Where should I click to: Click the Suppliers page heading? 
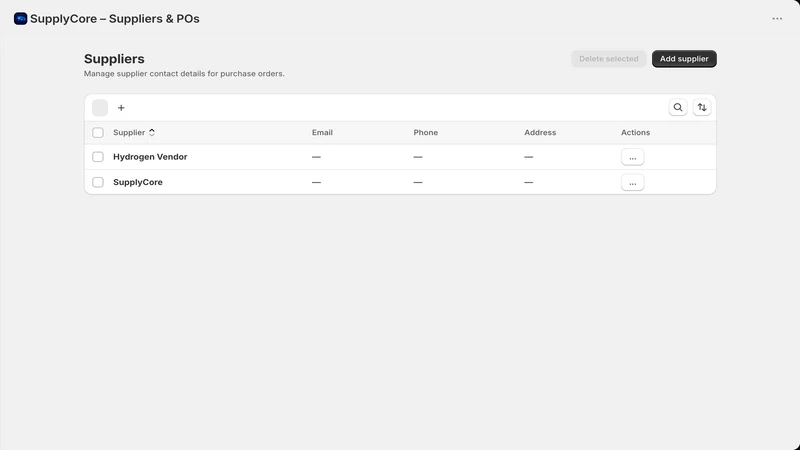tap(114, 59)
